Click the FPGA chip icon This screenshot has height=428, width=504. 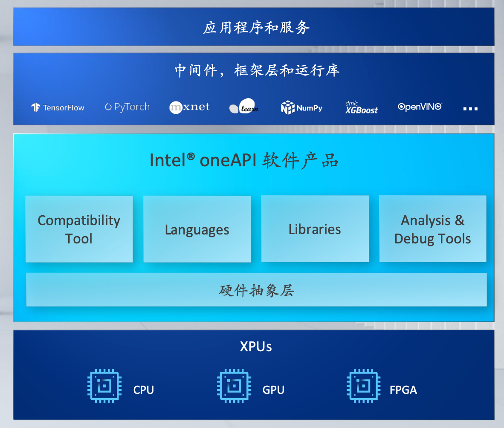(x=364, y=386)
